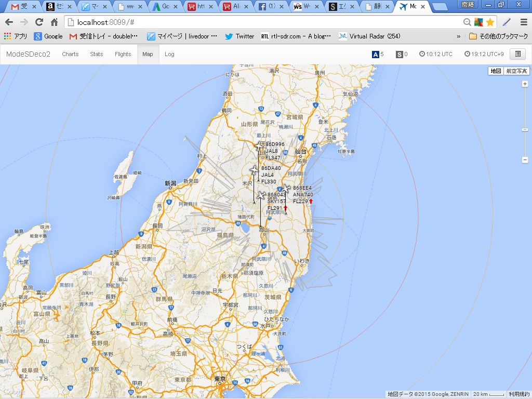This screenshot has width=532, height=399.
Task: Open the Virtual Radar bookmark
Action: pos(370,36)
